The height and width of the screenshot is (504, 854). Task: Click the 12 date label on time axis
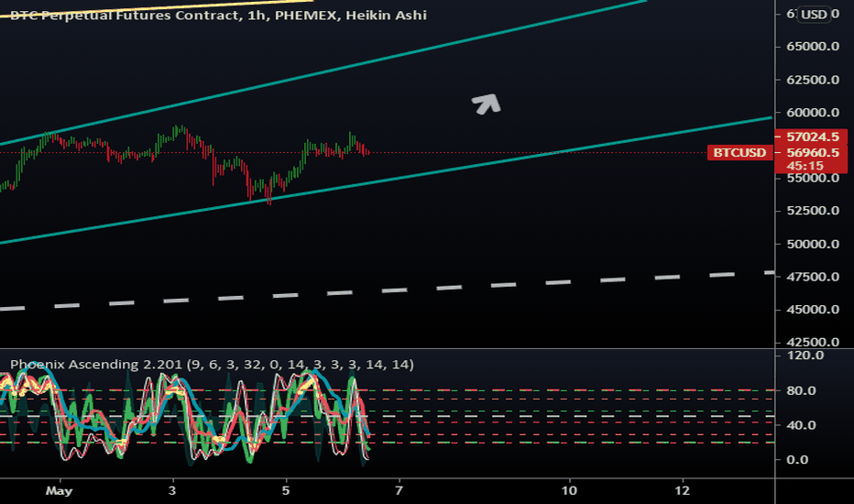(683, 491)
